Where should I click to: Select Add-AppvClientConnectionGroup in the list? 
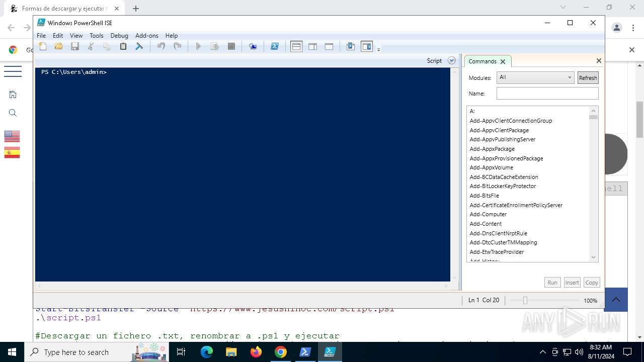528,121
